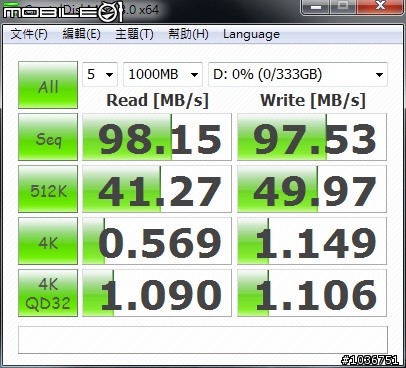Open the 編輯(E) menu
This screenshot has width=406, height=368.
click(x=82, y=34)
